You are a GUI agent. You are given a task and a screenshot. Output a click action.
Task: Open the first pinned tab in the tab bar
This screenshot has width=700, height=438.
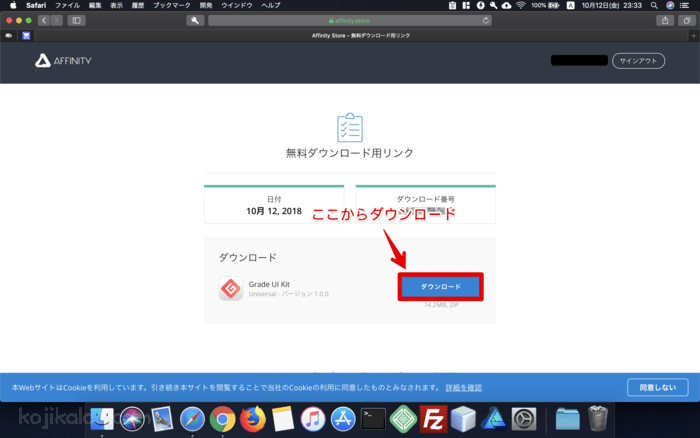tap(8, 36)
